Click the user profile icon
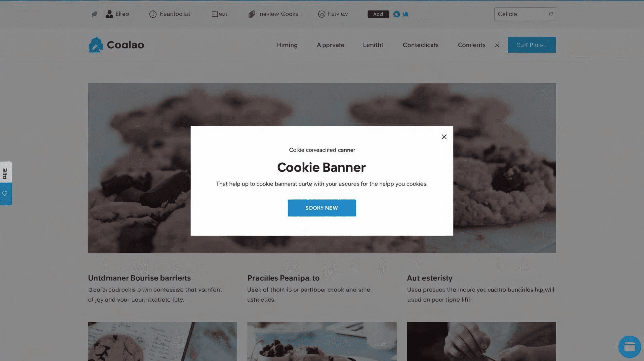 coord(109,14)
